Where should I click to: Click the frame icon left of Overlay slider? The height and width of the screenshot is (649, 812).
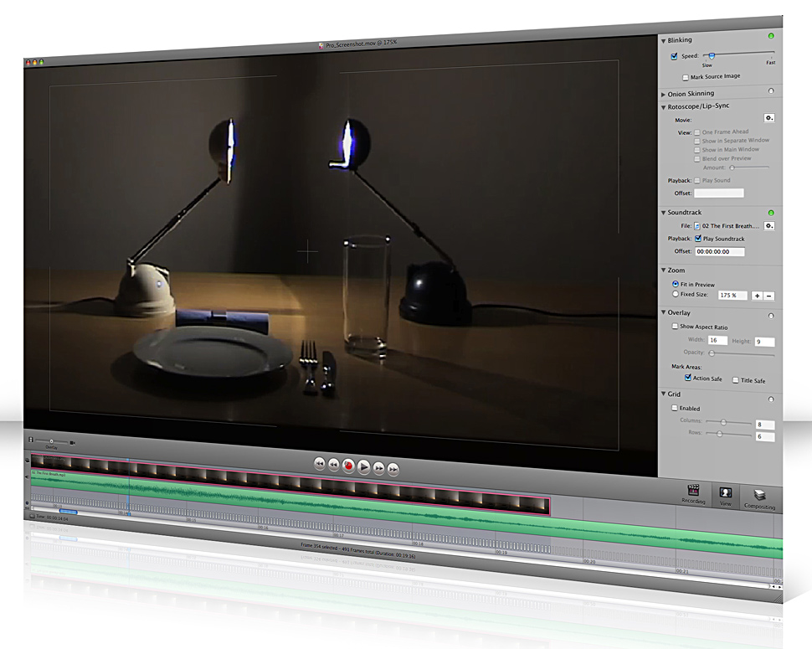30,440
